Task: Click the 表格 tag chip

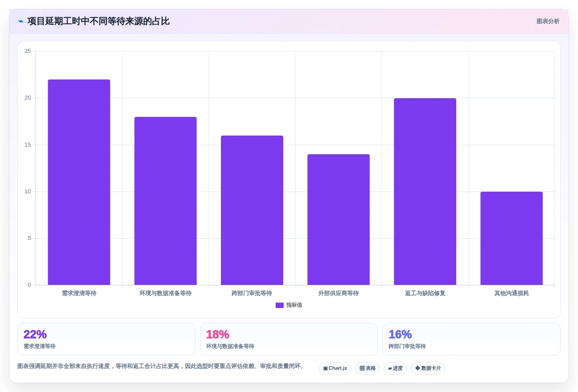Action: [368, 368]
